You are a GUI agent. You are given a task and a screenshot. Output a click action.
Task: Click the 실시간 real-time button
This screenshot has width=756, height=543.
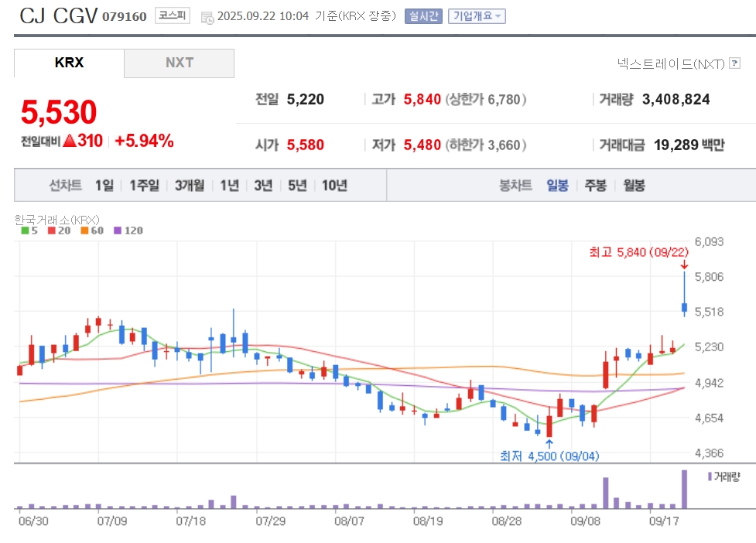(423, 16)
